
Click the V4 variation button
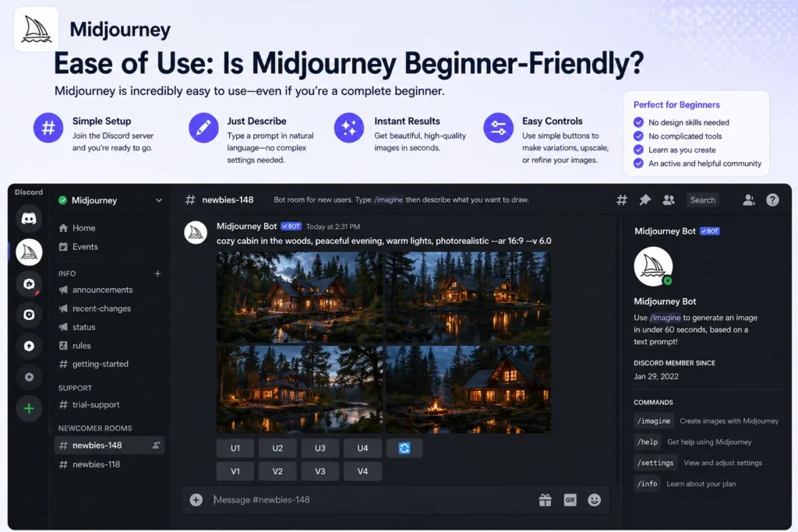coord(362,471)
